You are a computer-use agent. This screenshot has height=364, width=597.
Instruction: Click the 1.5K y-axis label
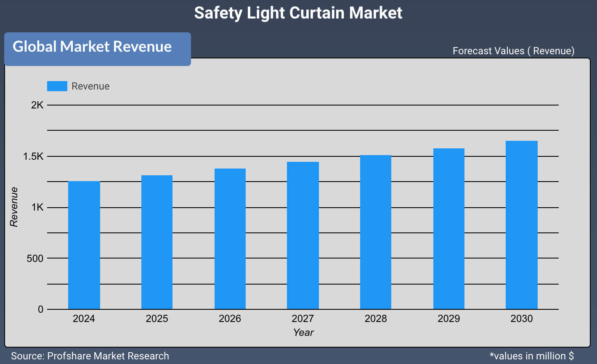pos(33,156)
